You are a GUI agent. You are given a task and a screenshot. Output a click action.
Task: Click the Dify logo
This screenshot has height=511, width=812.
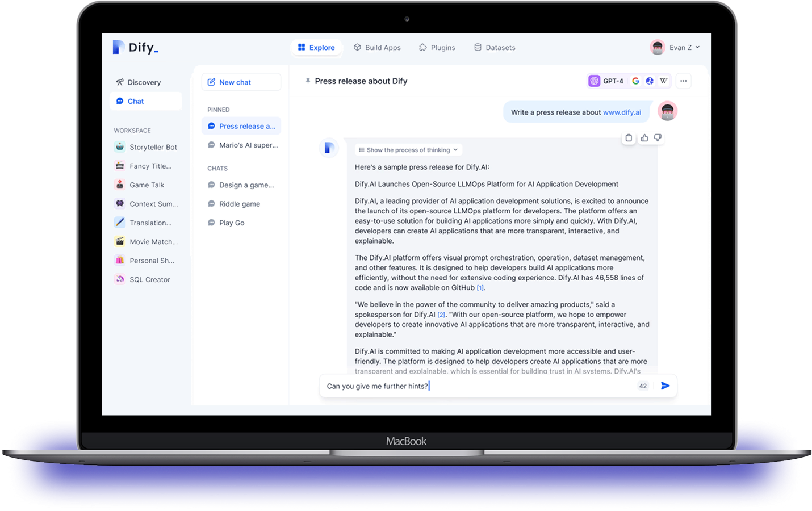[x=135, y=47]
